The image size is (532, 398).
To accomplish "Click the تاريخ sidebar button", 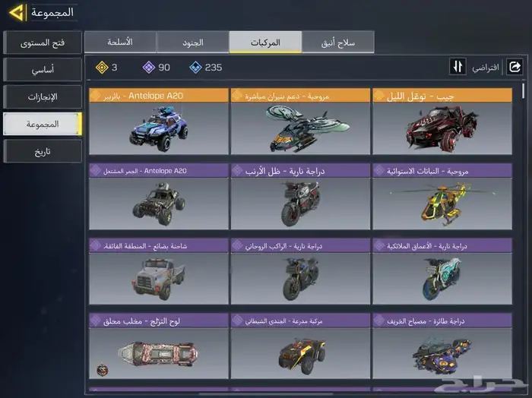I will [43, 151].
